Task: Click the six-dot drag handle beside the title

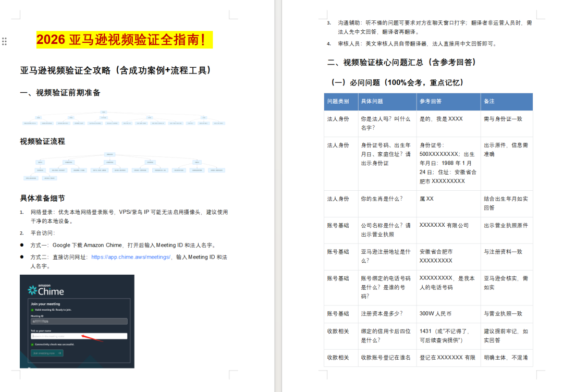Action: [x=4, y=41]
